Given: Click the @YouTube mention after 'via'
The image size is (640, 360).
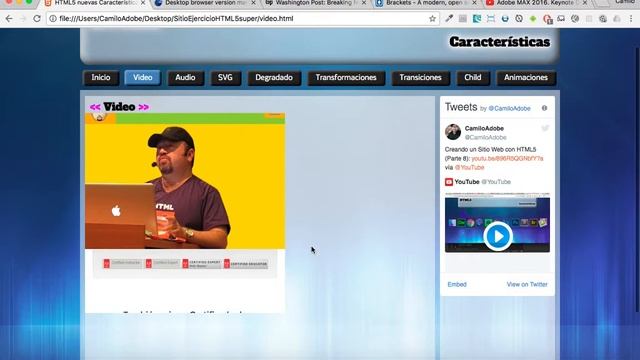Looking at the screenshot, I should pyautogui.click(x=469, y=167).
